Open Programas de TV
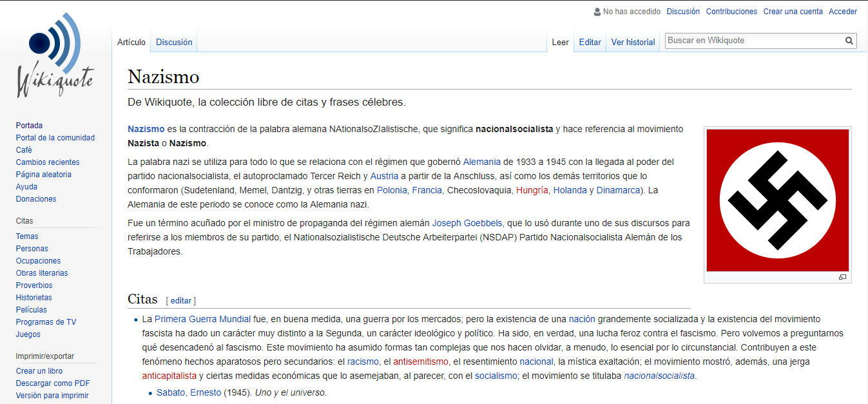 click(46, 322)
